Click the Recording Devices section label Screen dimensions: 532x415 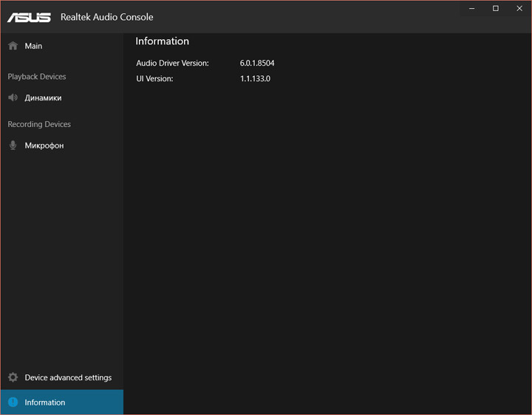click(x=39, y=125)
